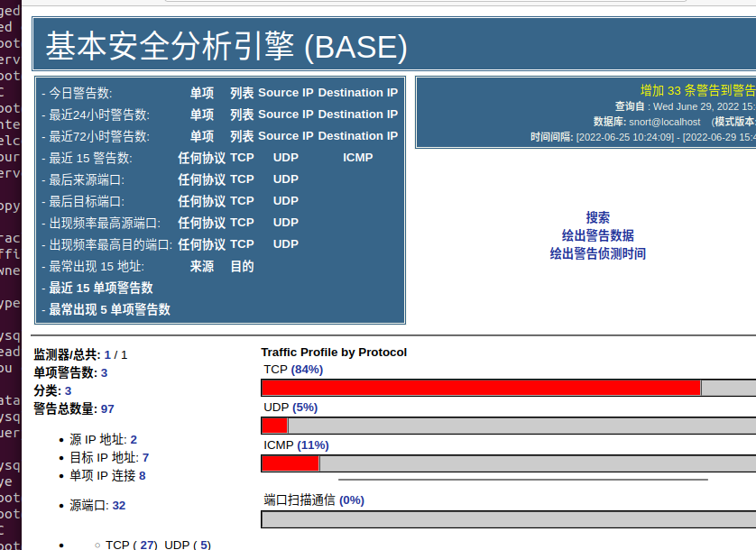Open 最近24小时 Source IP link
756x550 pixels.
coord(286,115)
